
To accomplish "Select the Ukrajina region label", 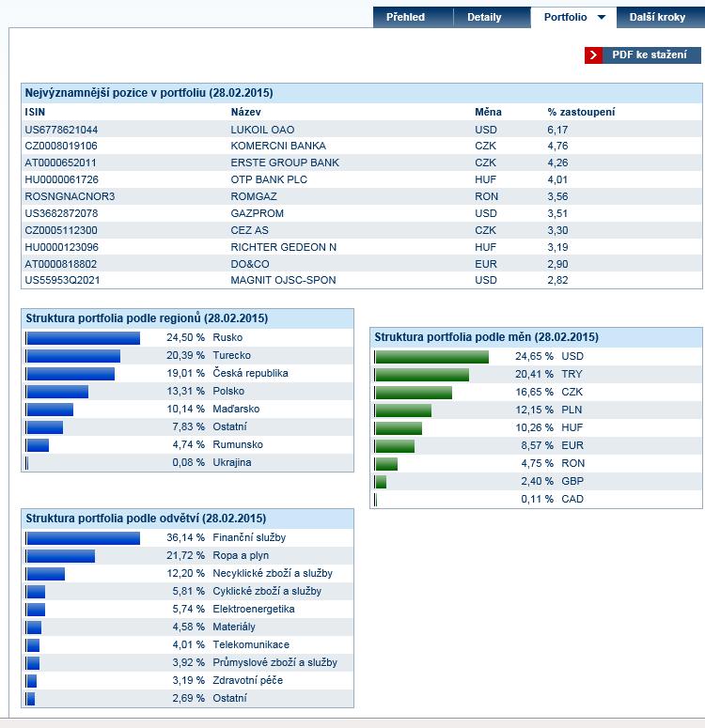I will [x=232, y=462].
